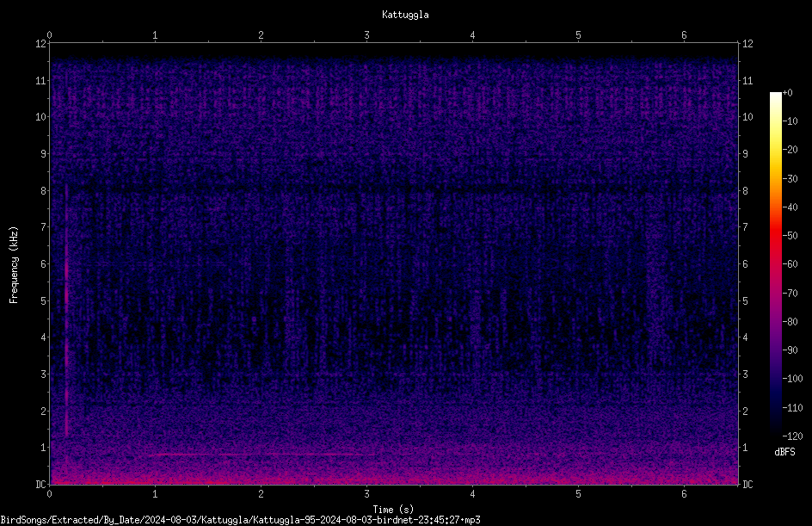The height and width of the screenshot is (526, 812).
Task: Click the 12 kHz label on the right axis
Action: click(x=747, y=44)
